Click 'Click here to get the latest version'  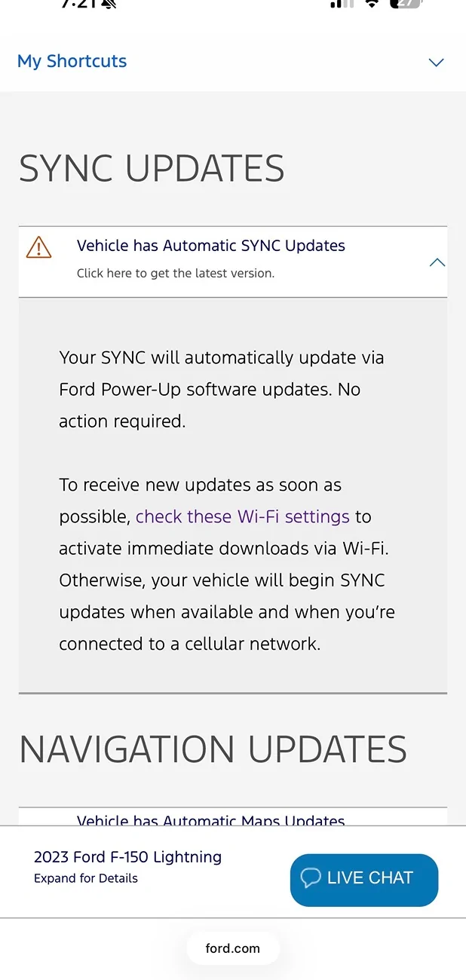point(175,273)
